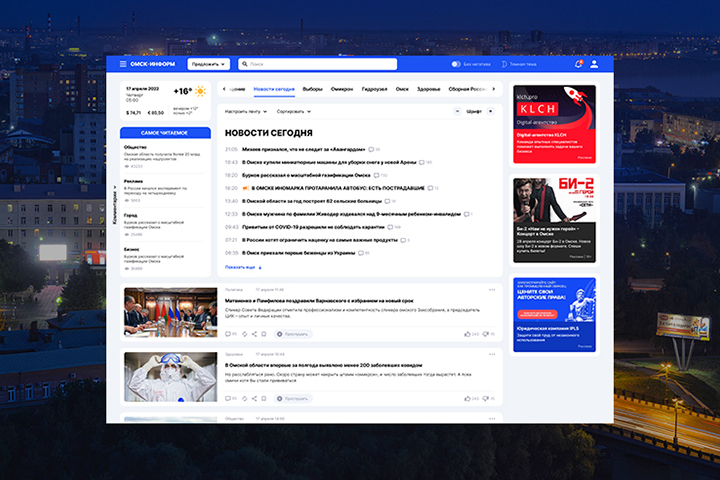The image size is (720, 480).
Task: Click Показать еще to load more news
Action: [243, 267]
